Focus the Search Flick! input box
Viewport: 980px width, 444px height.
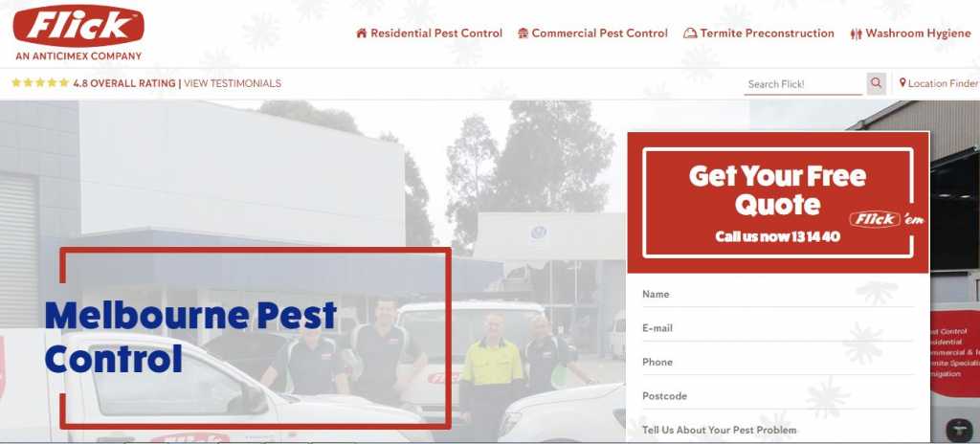(803, 84)
